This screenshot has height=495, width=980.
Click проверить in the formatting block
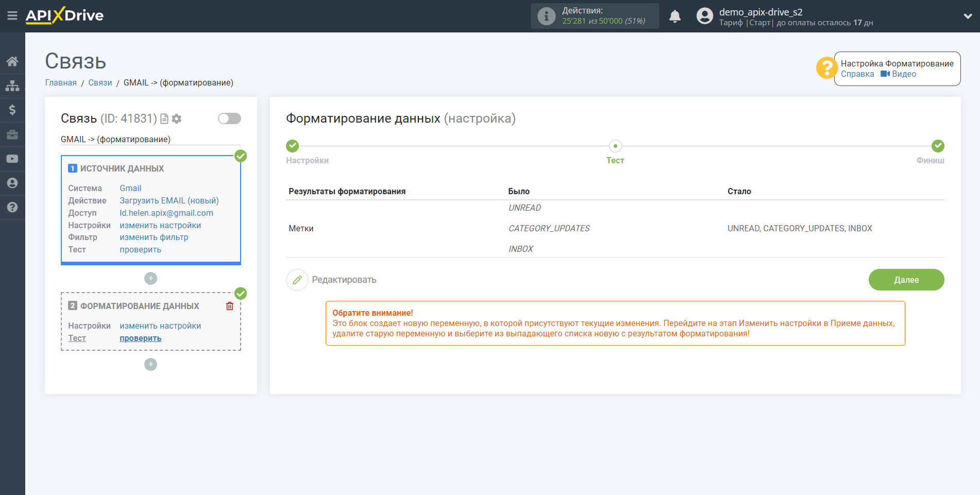(x=140, y=338)
